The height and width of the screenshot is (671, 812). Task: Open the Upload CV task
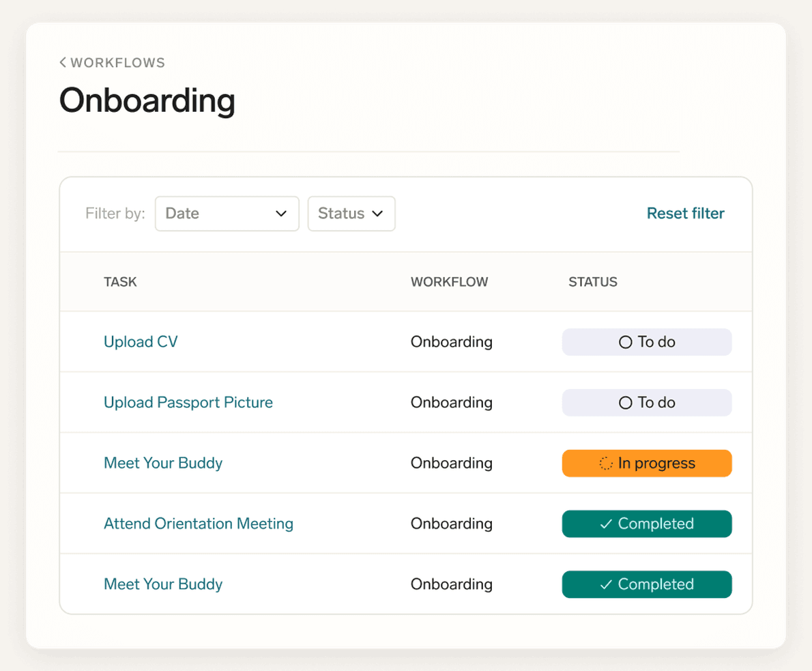tap(141, 342)
